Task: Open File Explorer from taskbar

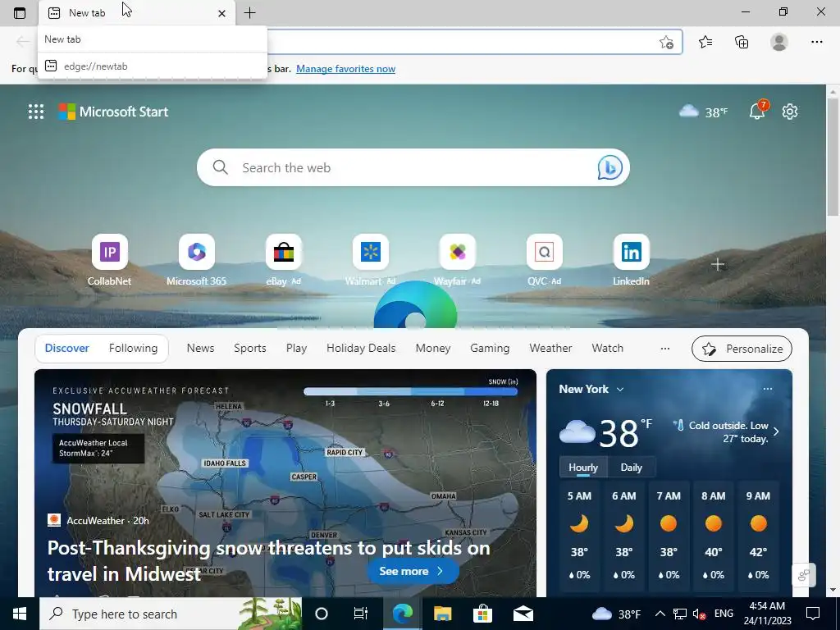Action: tap(442, 614)
